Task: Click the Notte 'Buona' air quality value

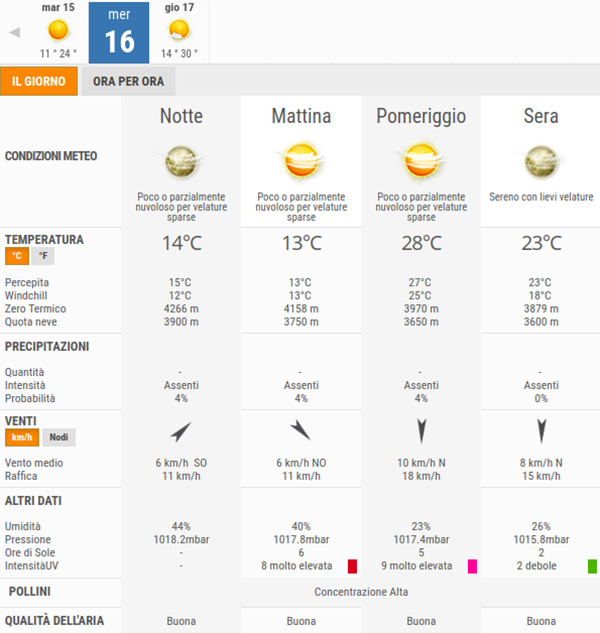Action: pyautogui.click(x=181, y=621)
